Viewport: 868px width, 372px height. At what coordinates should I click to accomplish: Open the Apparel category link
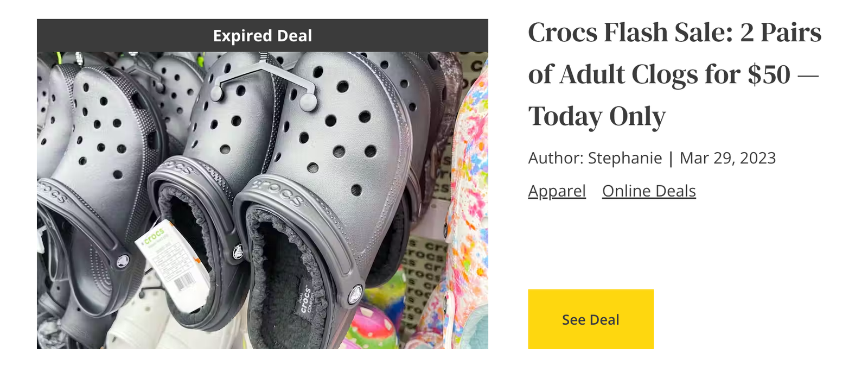557,191
